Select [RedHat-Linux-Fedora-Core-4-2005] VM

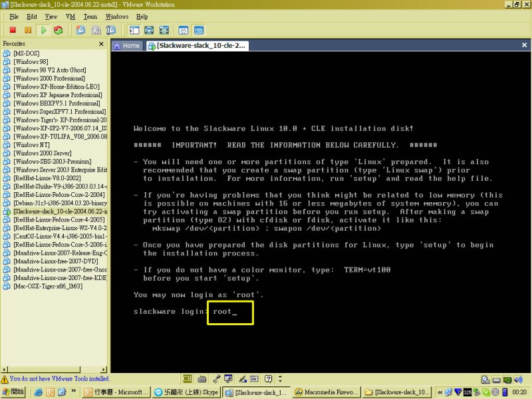[x=59, y=219]
